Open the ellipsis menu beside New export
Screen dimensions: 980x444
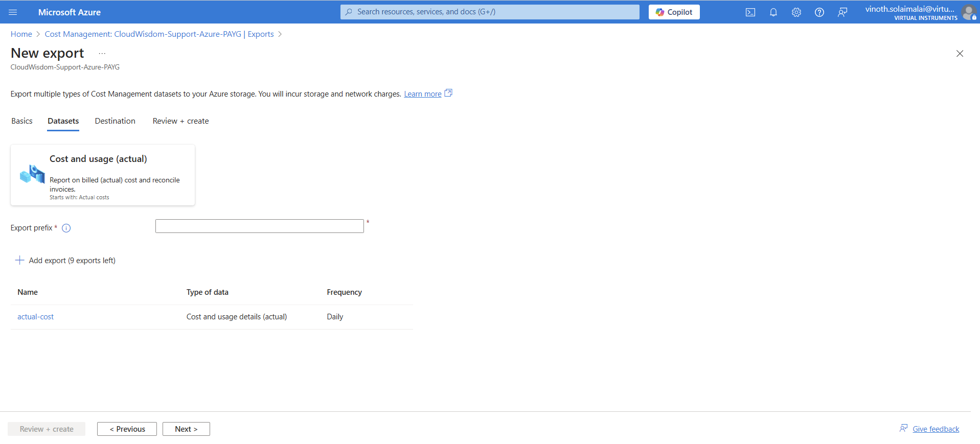pyautogui.click(x=102, y=54)
